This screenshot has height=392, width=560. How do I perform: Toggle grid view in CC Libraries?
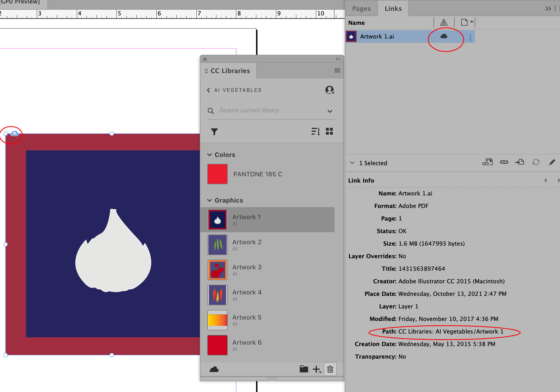(x=329, y=131)
